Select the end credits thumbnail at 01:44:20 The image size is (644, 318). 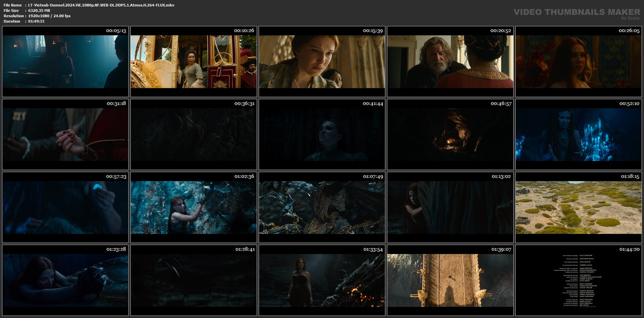tap(579, 280)
